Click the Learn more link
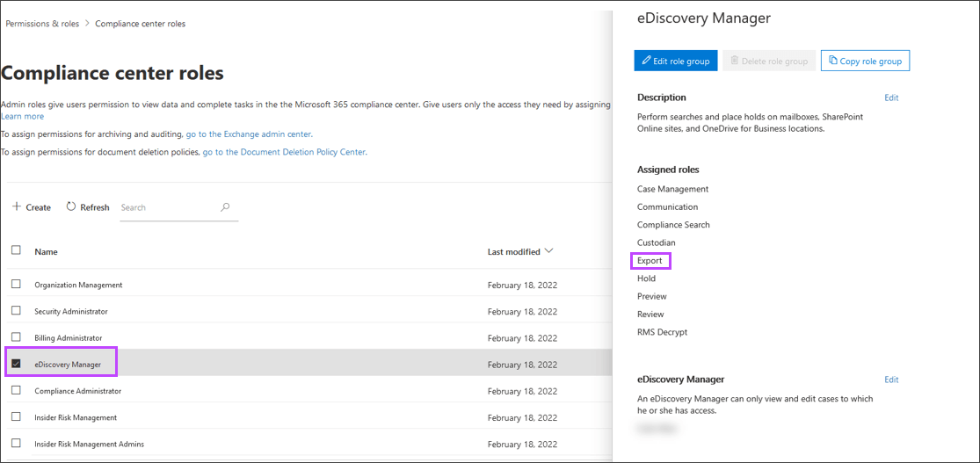 pyautogui.click(x=22, y=116)
